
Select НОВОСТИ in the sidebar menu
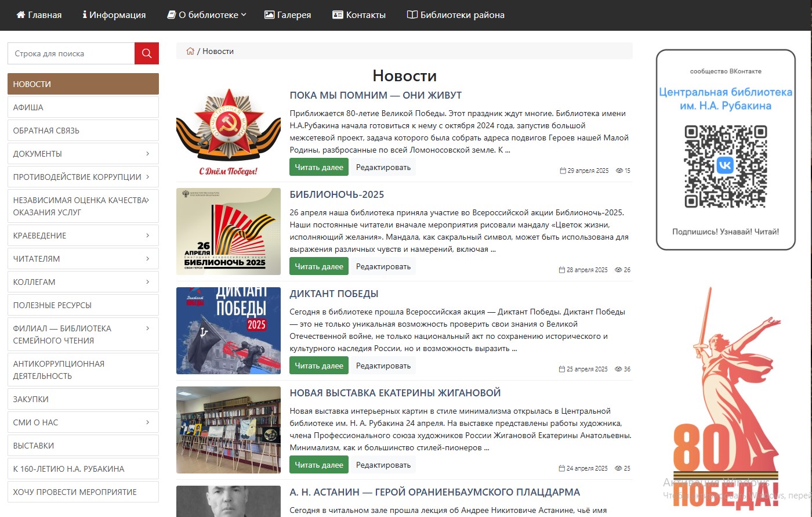pos(83,84)
